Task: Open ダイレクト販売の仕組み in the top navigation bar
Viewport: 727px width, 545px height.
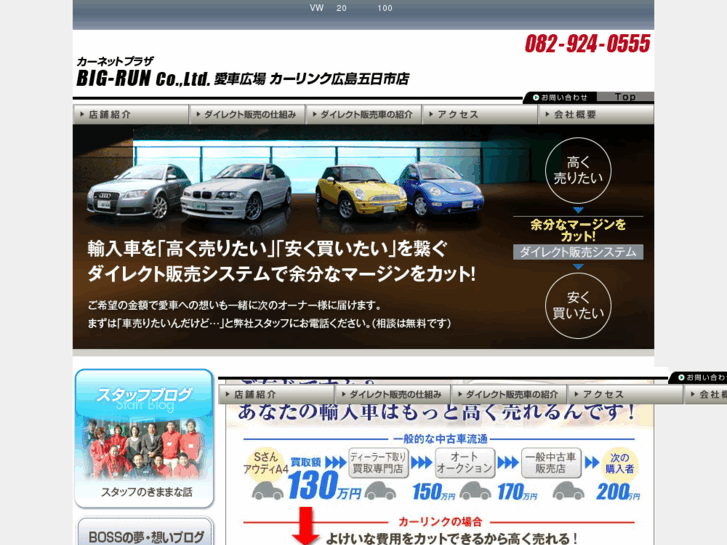Action: (247, 114)
